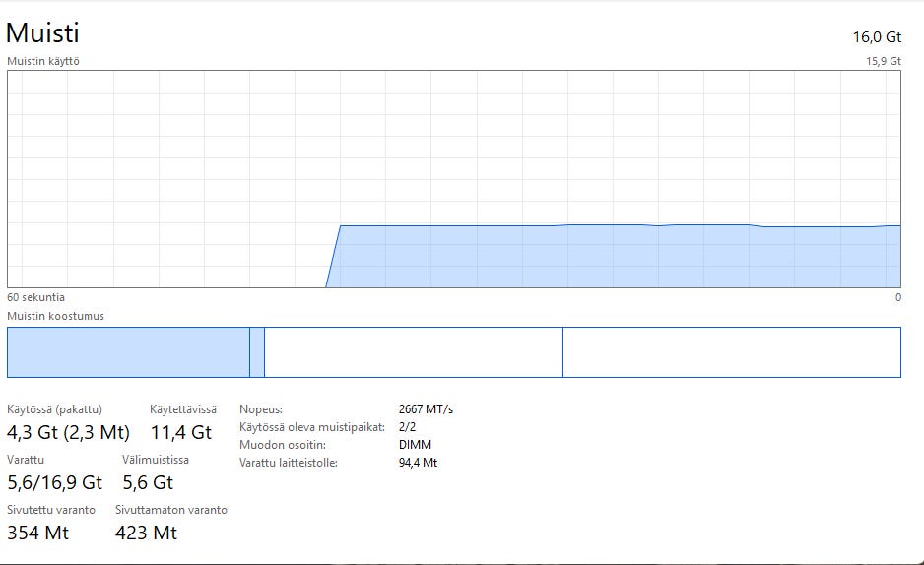
Task: Click the Käytettävissä value 11,4 Gt
Action: coord(180,432)
